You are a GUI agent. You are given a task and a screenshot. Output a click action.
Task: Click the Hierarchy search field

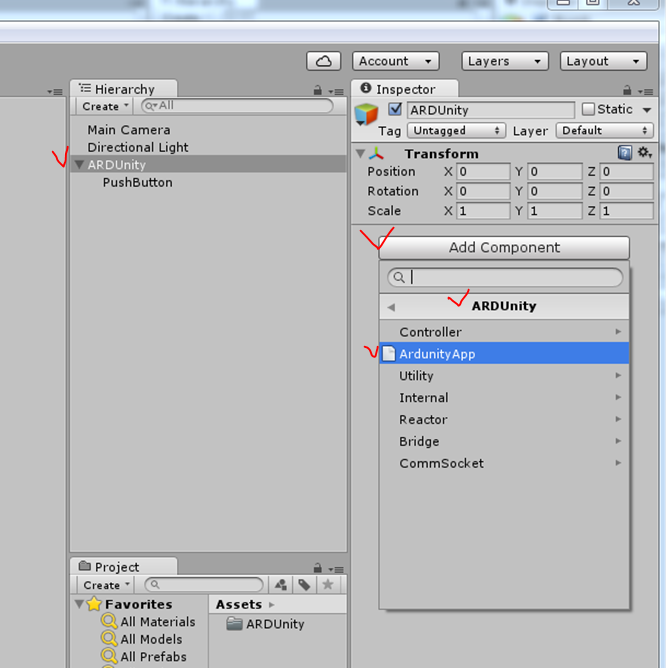pyautogui.click(x=237, y=106)
